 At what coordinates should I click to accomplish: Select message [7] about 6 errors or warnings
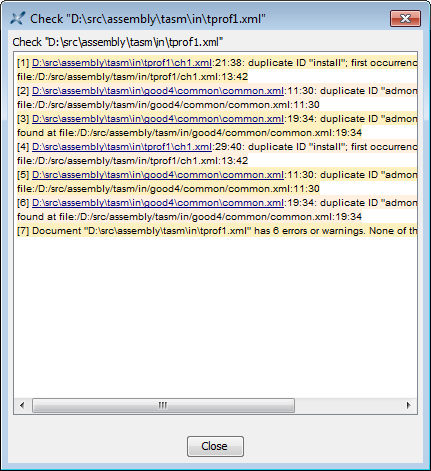coord(217,231)
